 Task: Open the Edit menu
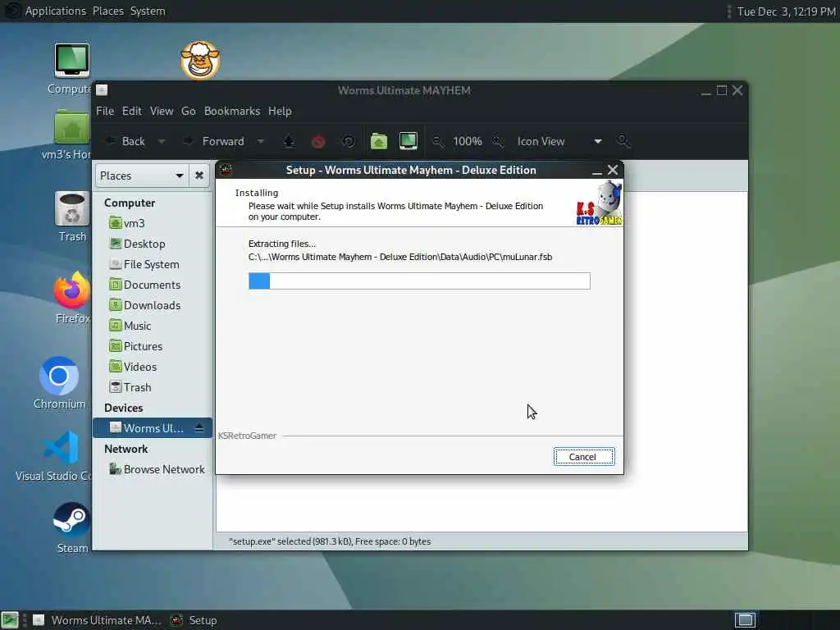pos(132,111)
